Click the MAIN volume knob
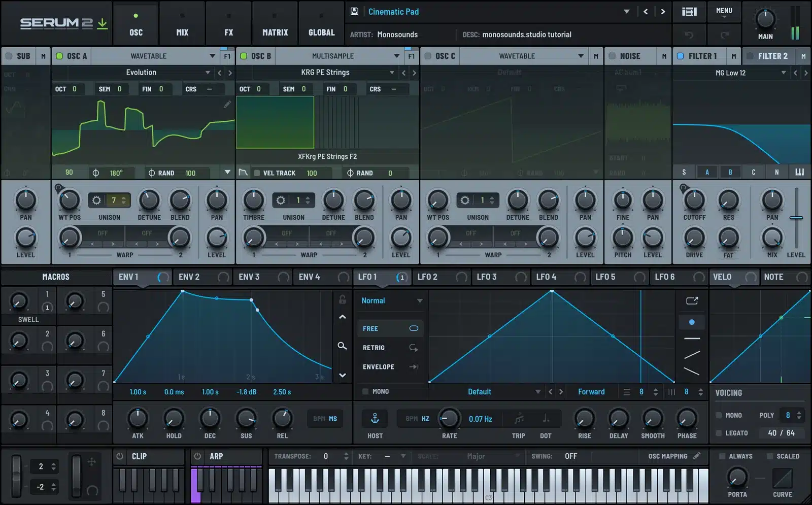 click(765, 19)
